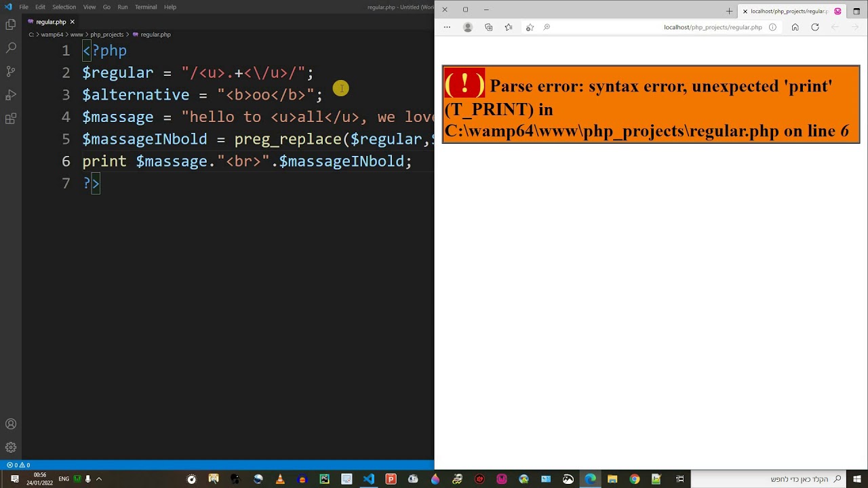Open the Accounts menu in VS Code
The image size is (868, 488).
[11, 424]
